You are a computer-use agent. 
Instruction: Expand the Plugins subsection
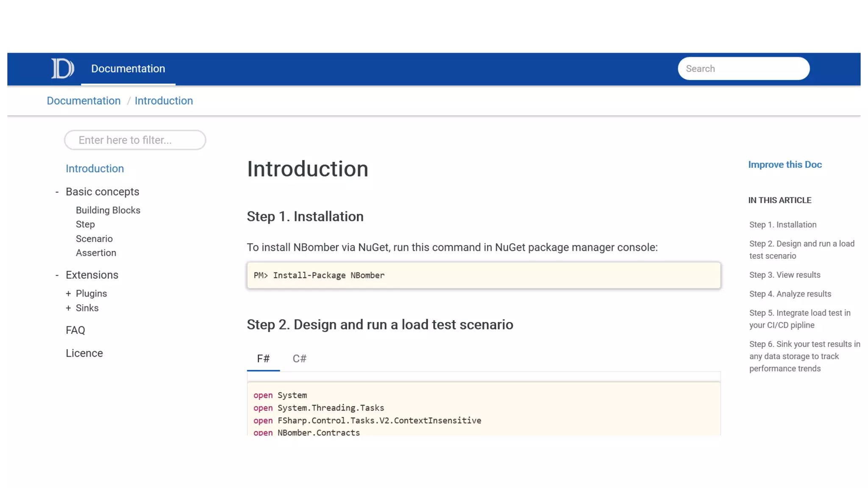pos(68,294)
